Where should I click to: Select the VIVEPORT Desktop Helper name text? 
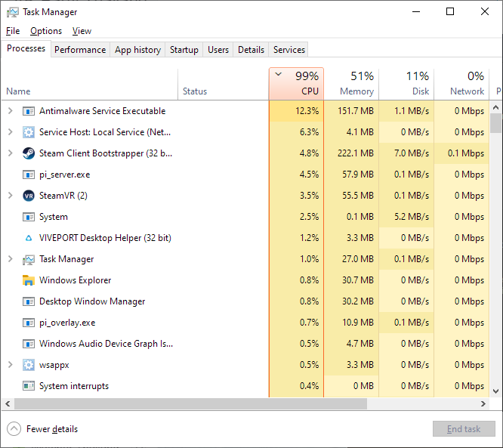pyautogui.click(x=105, y=238)
